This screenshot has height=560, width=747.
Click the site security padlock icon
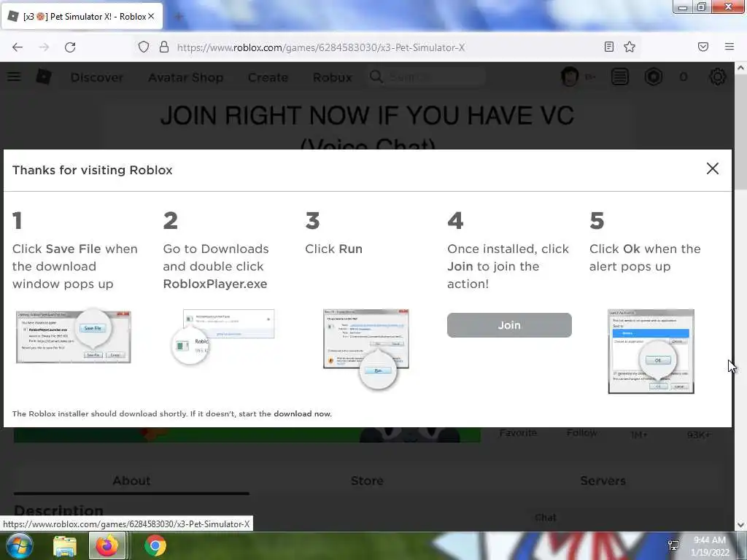tap(164, 47)
